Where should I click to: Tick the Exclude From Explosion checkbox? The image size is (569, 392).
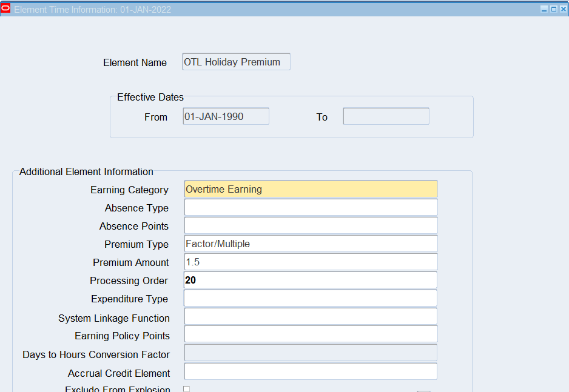click(186, 389)
